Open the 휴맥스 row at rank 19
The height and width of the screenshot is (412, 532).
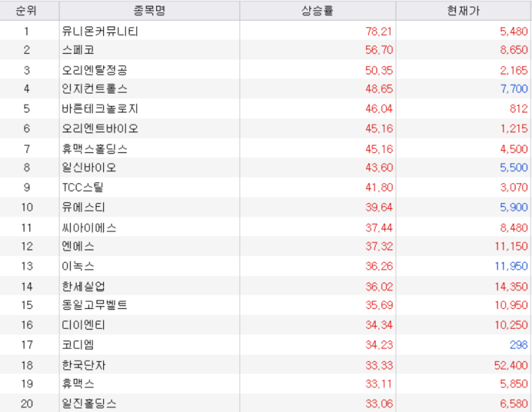click(78, 383)
